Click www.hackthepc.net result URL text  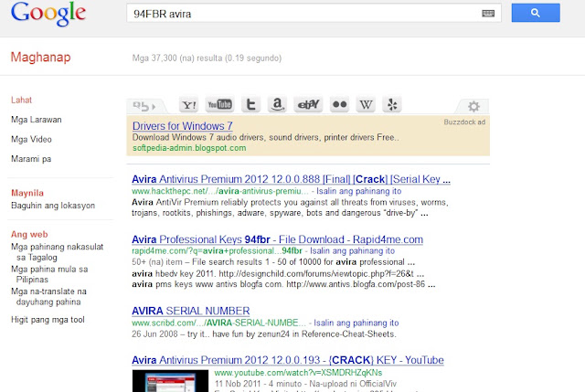click(x=220, y=191)
